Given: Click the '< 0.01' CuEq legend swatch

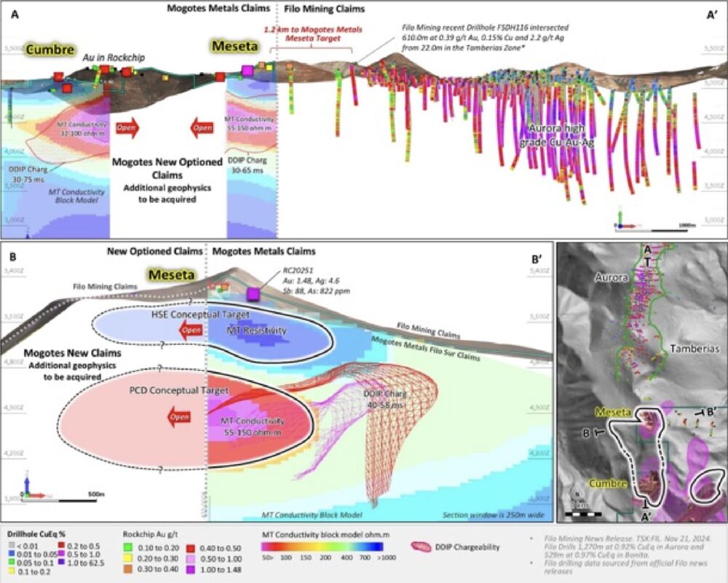Looking at the screenshot, I should pyautogui.click(x=12, y=546).
